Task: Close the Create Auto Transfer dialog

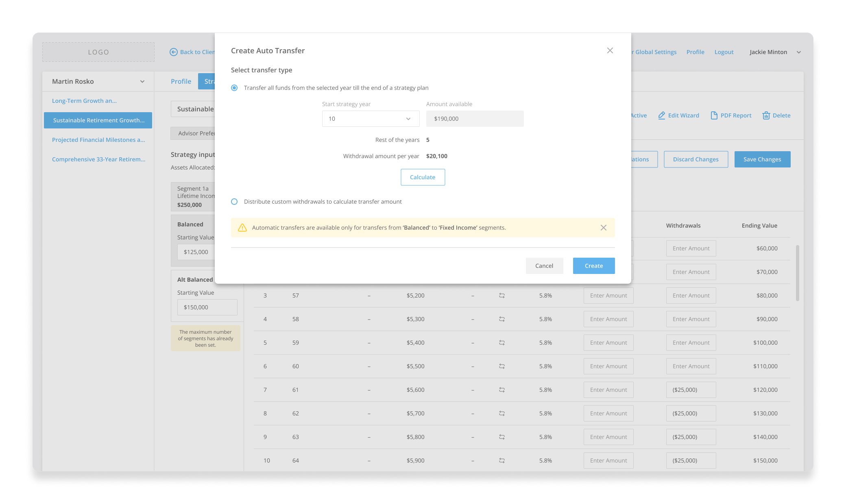Action: 610,50
